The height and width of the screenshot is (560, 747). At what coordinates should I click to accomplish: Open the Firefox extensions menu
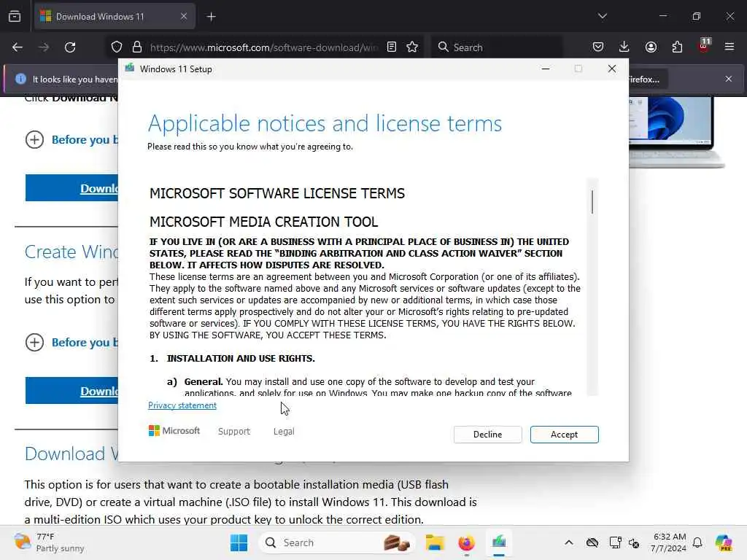point(677,47)
